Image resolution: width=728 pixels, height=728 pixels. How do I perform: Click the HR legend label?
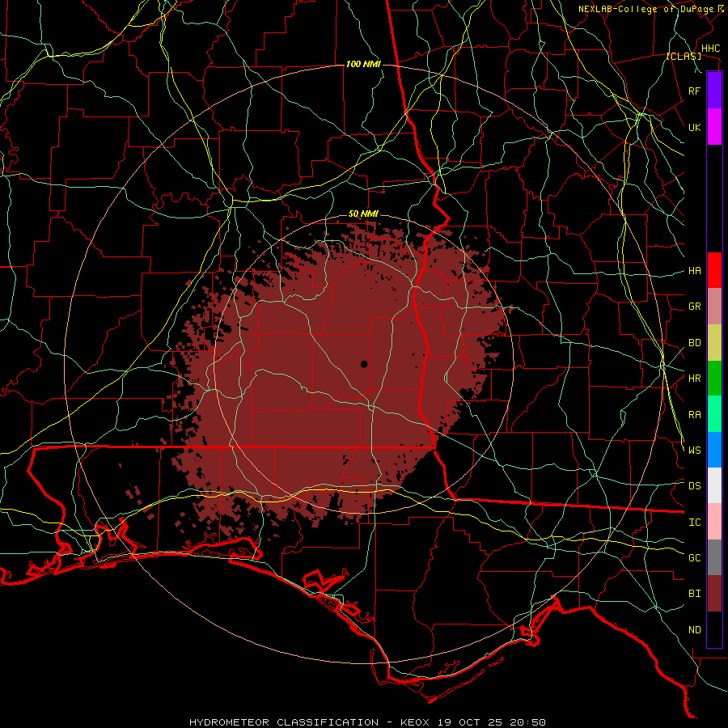click(695, 379)
